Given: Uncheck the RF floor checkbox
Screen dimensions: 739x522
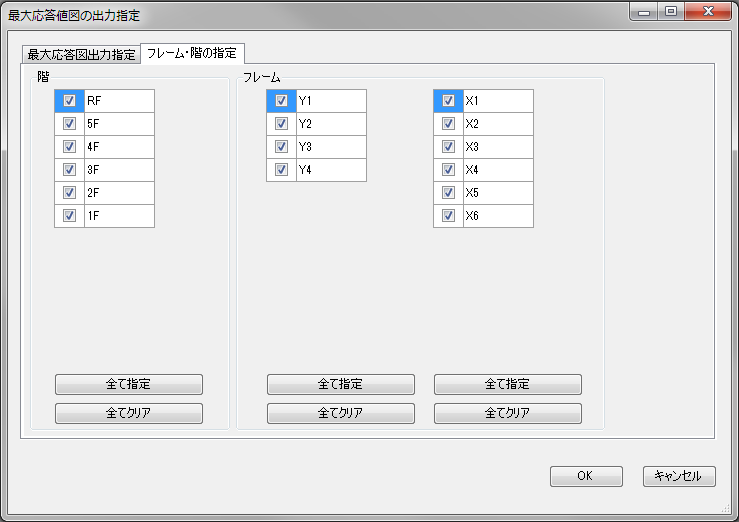Looking at the screenshot, I should pos(69,100).
